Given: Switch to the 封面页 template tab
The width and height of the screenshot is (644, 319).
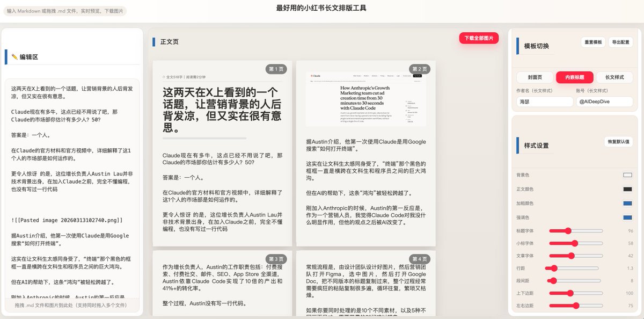Looking at the screenshot, I should coord(535,77).
